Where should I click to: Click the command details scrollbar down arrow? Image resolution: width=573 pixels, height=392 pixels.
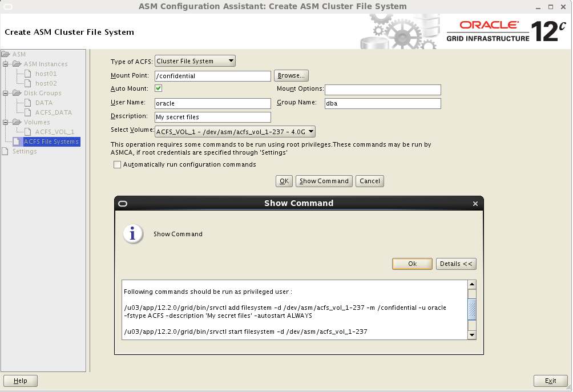[472, 335]
